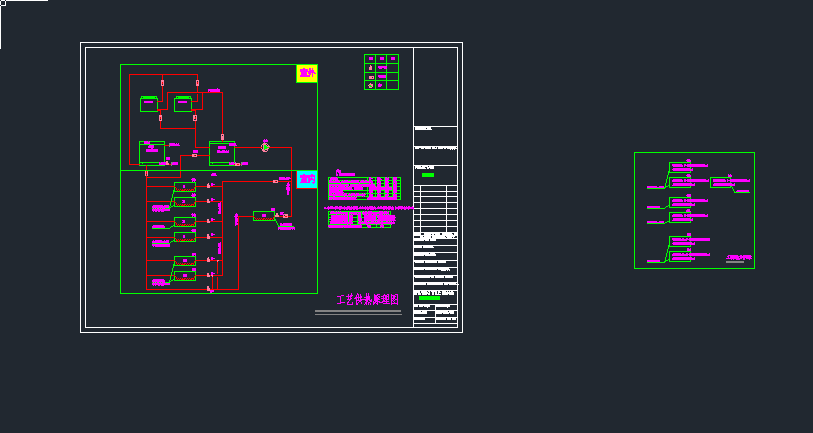The image size is (813, 433).
Task: Click the gray double underline below the title
Action: click(363, 312)
